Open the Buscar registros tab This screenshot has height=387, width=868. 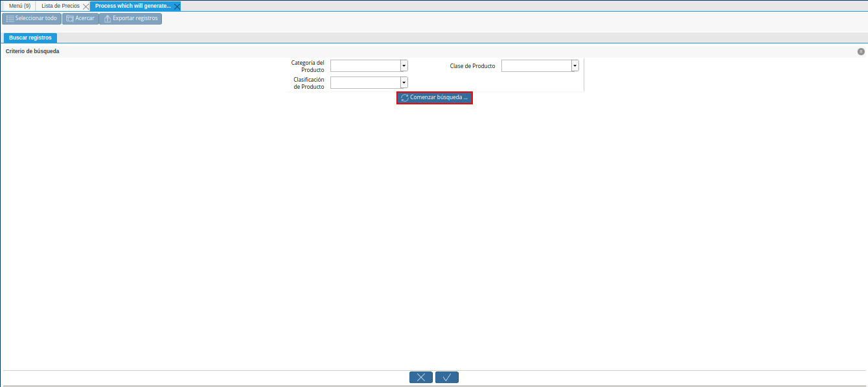coord(30,38)
